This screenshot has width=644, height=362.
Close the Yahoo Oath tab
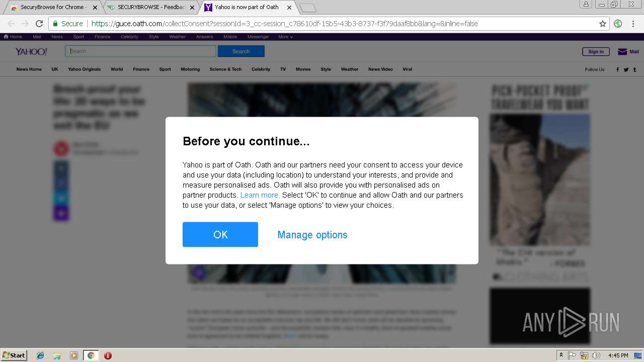[x=289, y=8]
